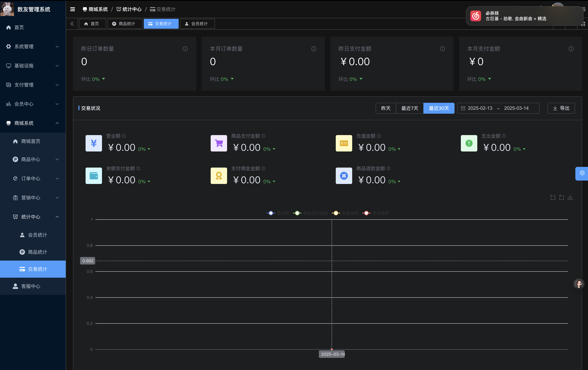
Task: Toggle 营业额 series in chart legend
Action: coord(278,213)
